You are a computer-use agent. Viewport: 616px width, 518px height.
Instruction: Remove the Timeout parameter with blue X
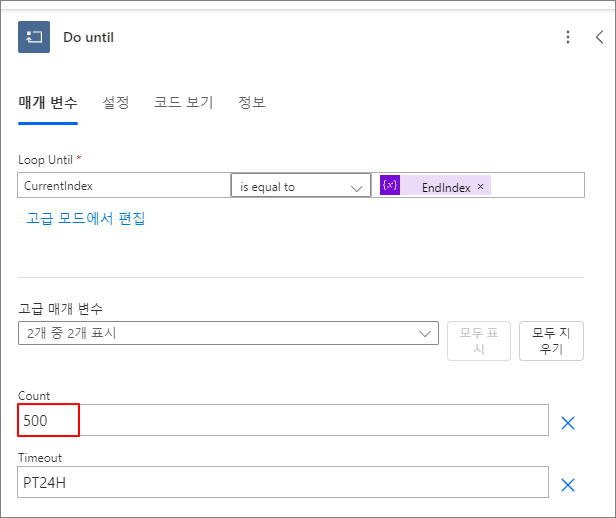pos(568,485)
